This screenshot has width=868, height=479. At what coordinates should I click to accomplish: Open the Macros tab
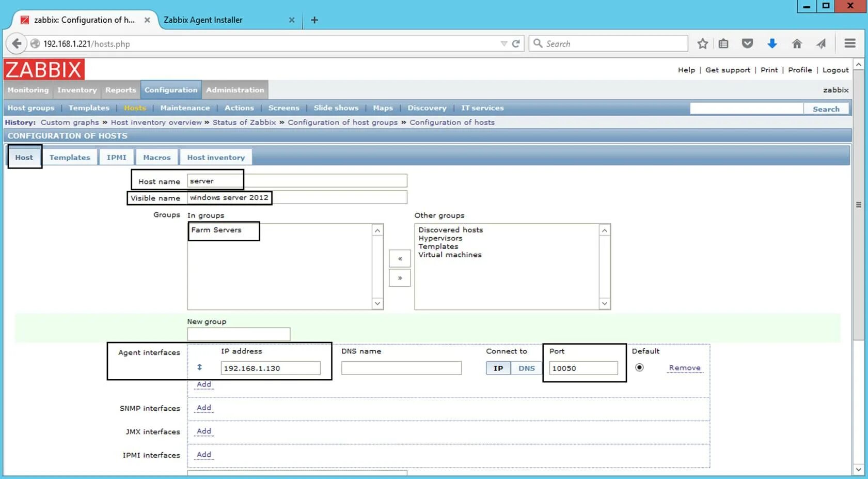156,158
